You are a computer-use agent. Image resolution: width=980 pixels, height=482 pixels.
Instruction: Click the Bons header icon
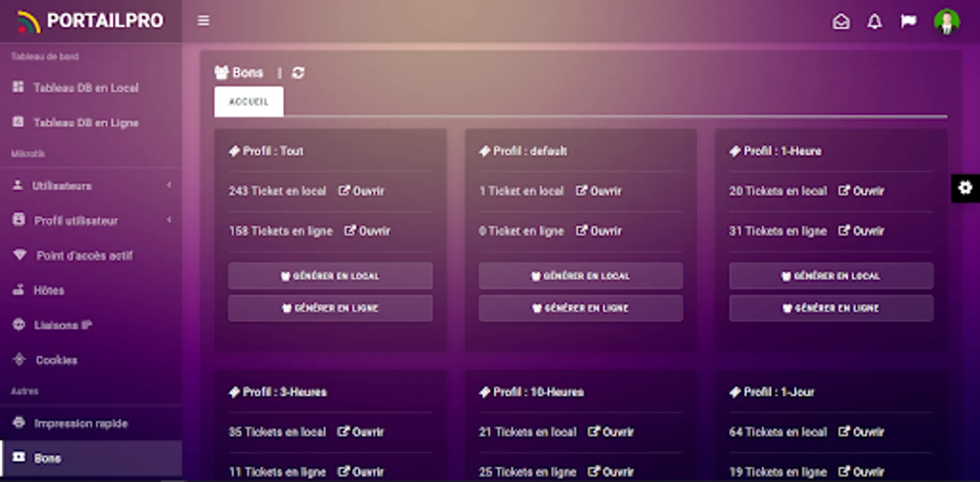tap(222, 72)
